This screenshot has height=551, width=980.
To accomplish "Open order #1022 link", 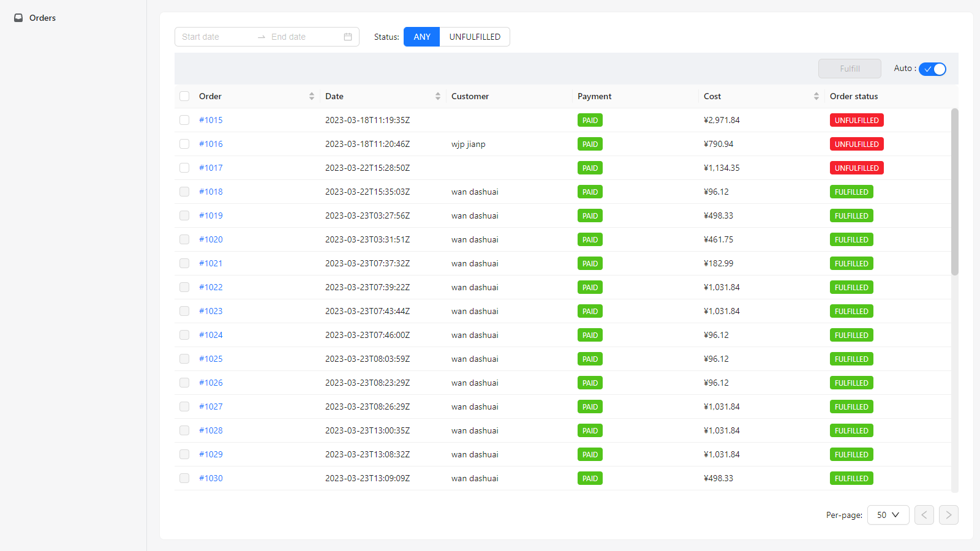I will point(211,287).
